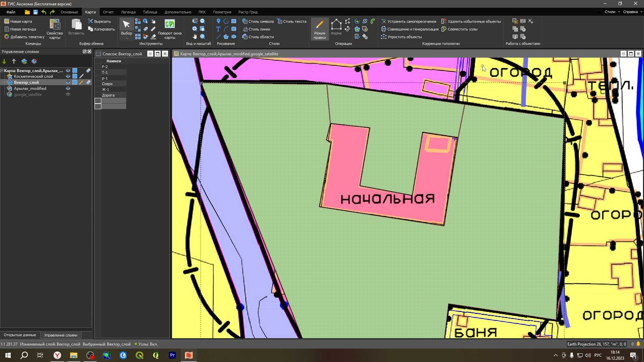Toggle Режим правки edit mode
The image size is (644, 362).
click(320, 29)
